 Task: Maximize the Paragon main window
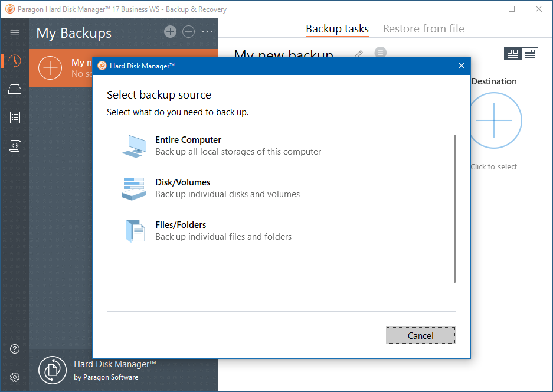tap(512, 9)
